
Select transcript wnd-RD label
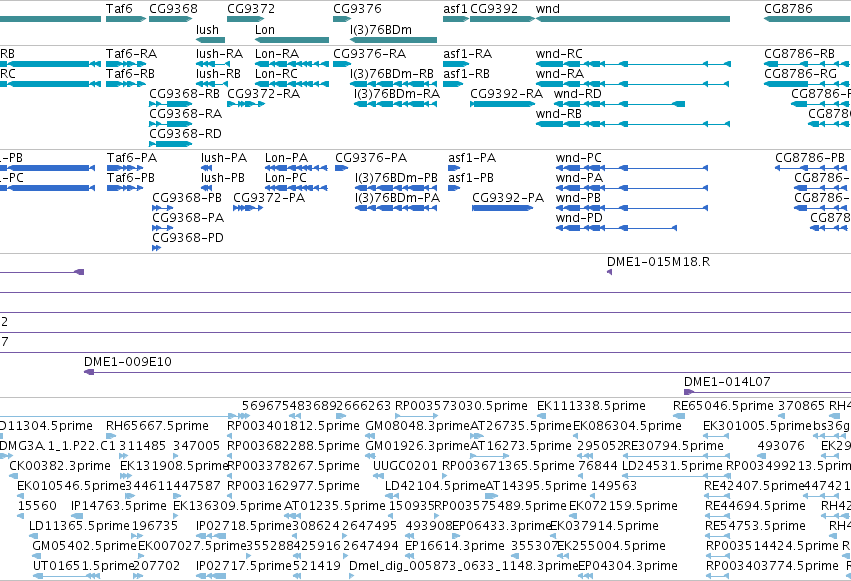(577, 94)
